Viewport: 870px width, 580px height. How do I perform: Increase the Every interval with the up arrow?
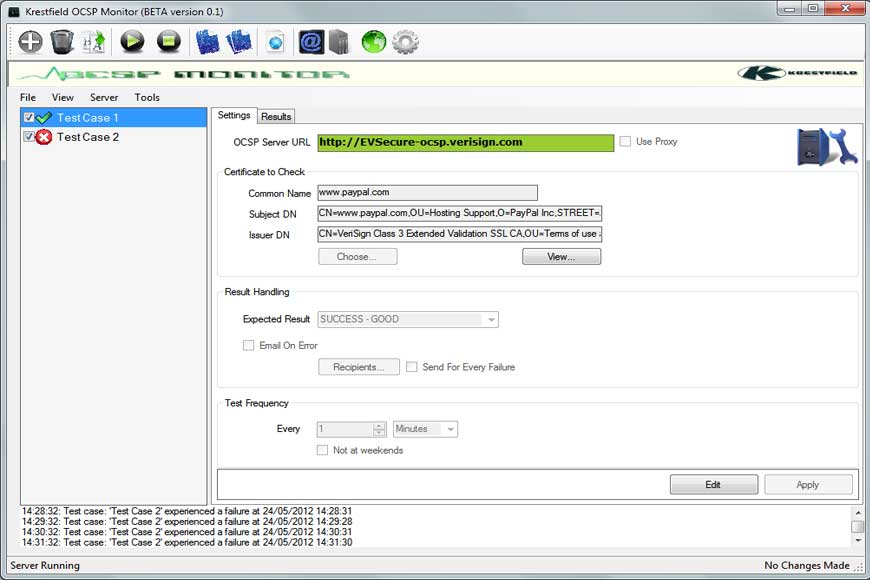(x=380, y=426)
